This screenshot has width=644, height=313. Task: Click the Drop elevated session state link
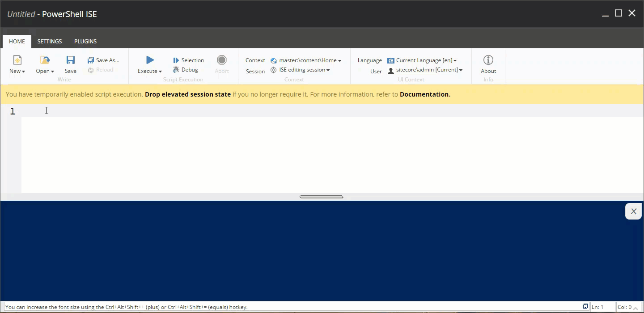[188, 94]
